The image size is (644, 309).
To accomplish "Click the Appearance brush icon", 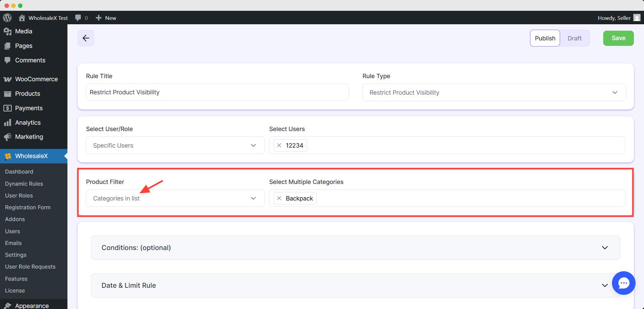I will pyautogui.click(x=7, y=306).
